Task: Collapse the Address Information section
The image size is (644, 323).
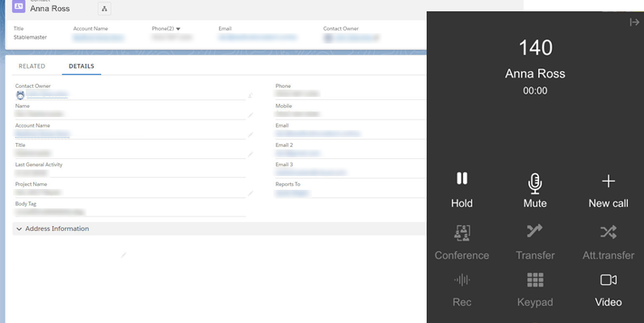Action: pos(19,229)
